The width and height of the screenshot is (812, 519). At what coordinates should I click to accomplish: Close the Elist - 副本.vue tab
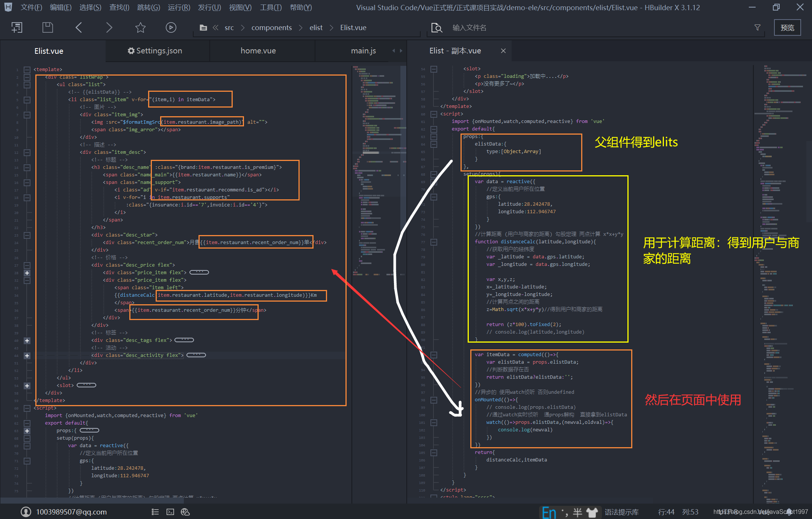click(x=503, y=51)
